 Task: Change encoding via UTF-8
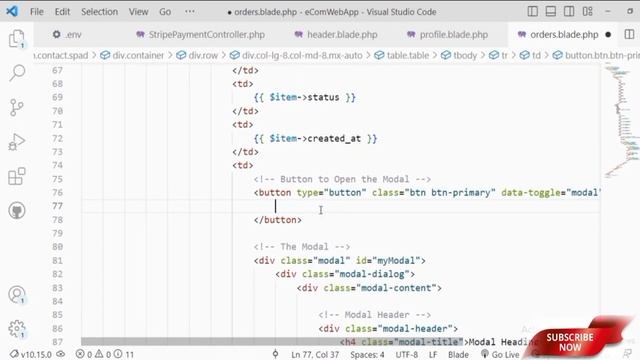coord(407,355)
